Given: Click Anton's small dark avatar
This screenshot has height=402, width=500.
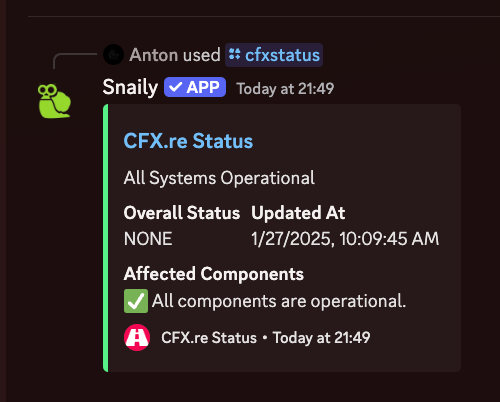Looking at the screenshot, I should [113, 55].
